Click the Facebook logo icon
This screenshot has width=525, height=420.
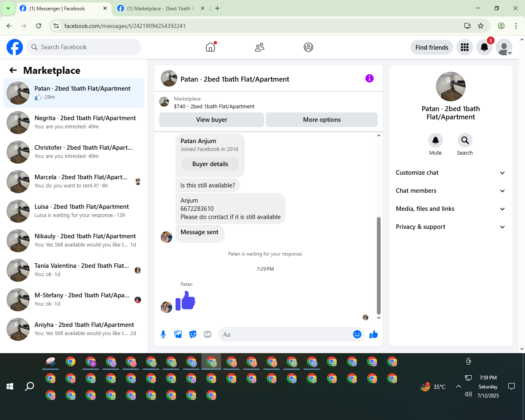tap(15, 47)
